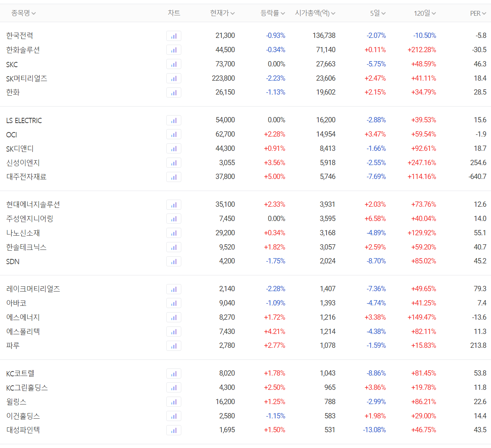Viewport: 491px width, 448px height.
Task: Open chart icon for 현대에너지솔루션
Action: [x=174, y=205]
